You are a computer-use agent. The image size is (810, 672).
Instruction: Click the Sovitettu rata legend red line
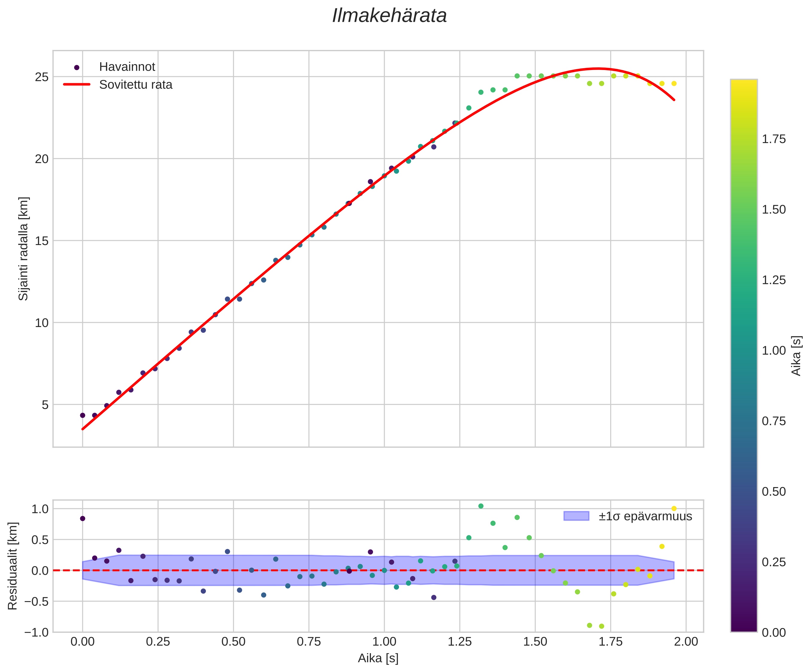pyautogui.click(x=76, y=84)
